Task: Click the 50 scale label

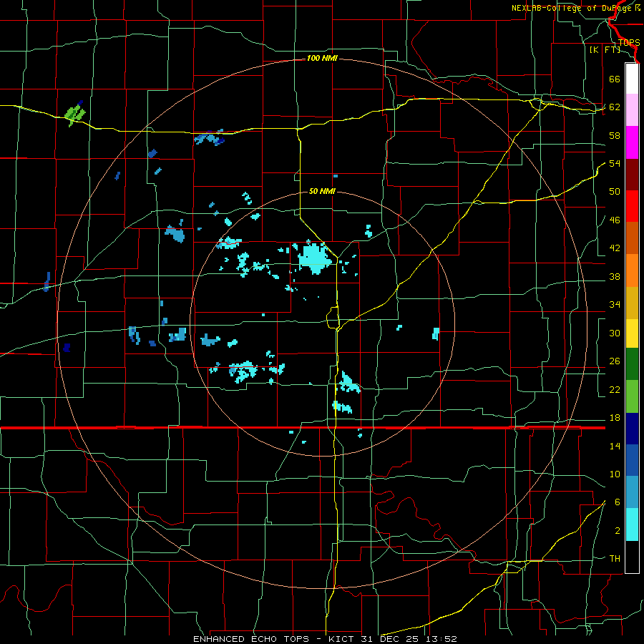Action: pyautogui.click(x=615, y=192)
